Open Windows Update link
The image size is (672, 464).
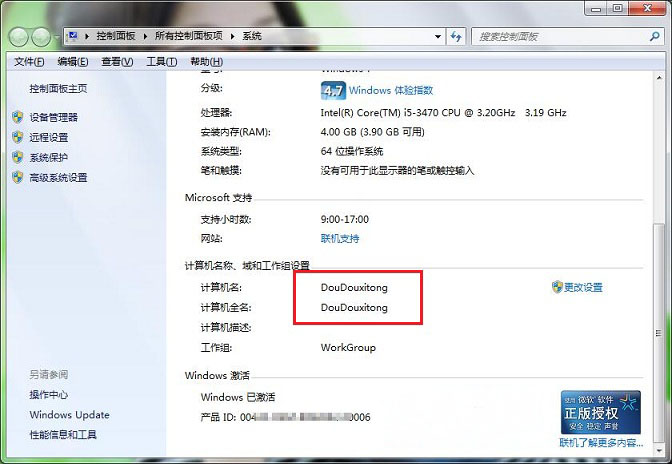pyautogui.click(x=69, y=414)
